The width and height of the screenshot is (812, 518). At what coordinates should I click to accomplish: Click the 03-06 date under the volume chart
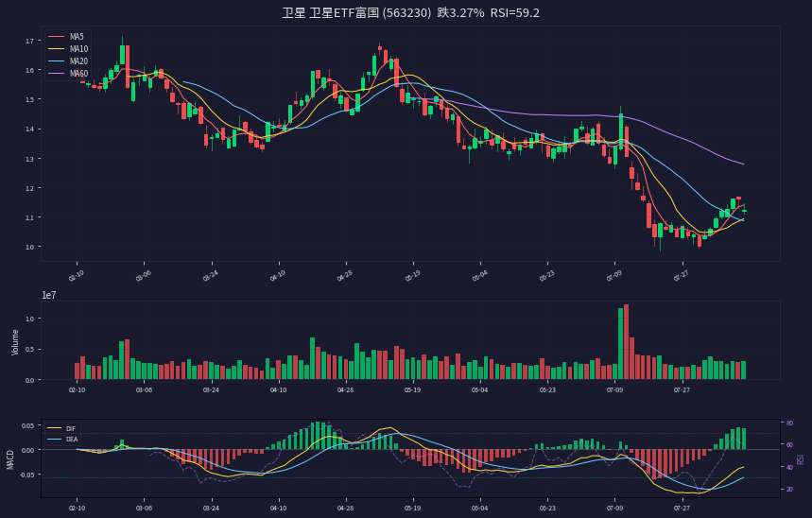point(144,390)
